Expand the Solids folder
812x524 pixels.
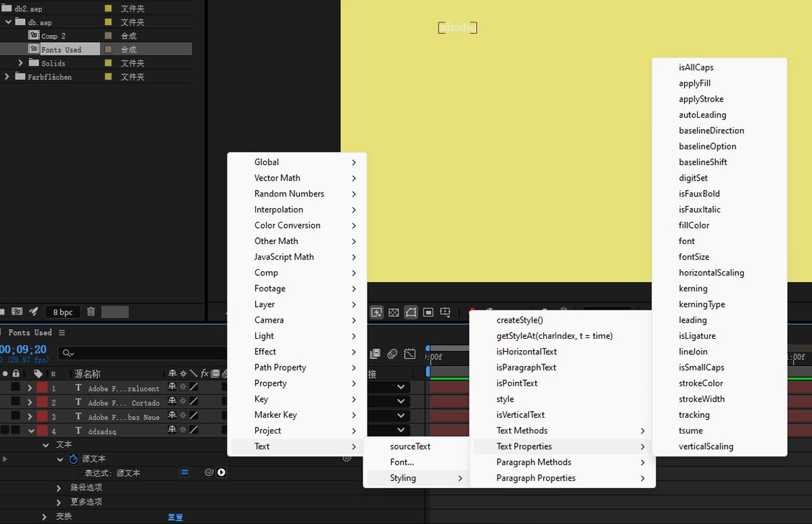pyautogui.click(x=21, y=62)
